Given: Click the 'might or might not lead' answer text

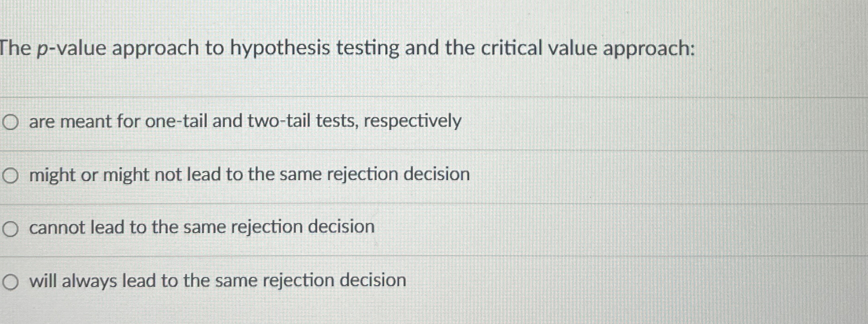Looking at the screenshot, I should coord(249,175).
